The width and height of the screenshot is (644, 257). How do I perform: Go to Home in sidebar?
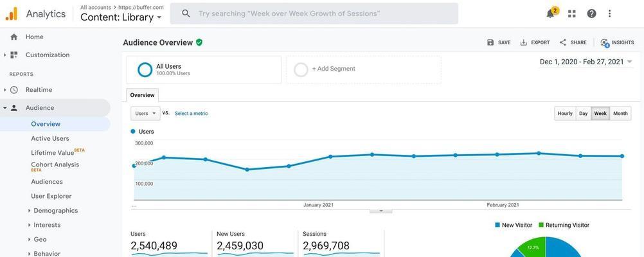point(35,37)
